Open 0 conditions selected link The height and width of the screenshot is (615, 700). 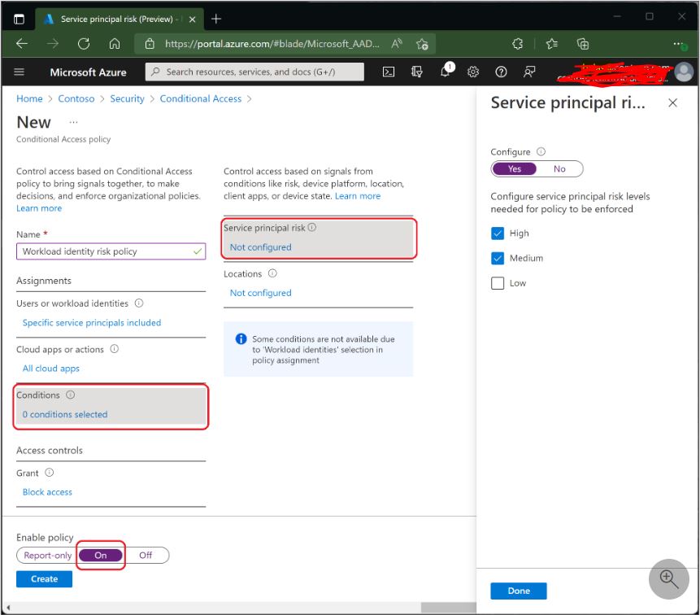65,414
